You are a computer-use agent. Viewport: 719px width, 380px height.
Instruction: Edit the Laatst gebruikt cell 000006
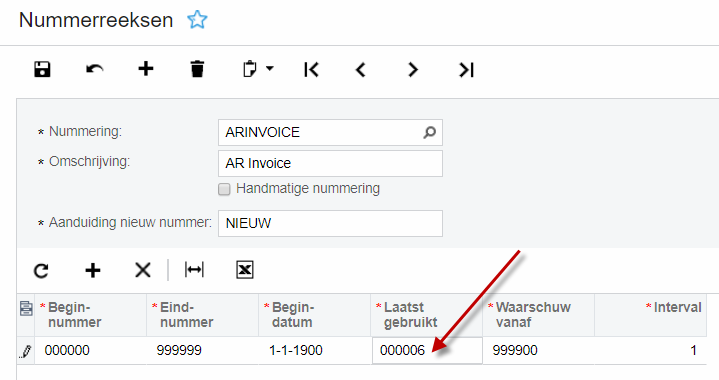click(427, 351)
